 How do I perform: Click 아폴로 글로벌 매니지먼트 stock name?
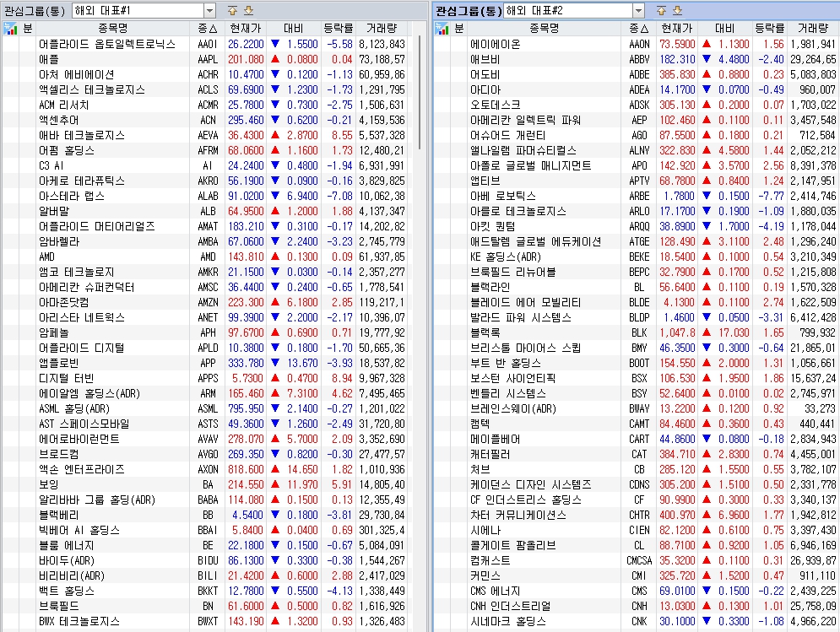click(x=530, y=165)
